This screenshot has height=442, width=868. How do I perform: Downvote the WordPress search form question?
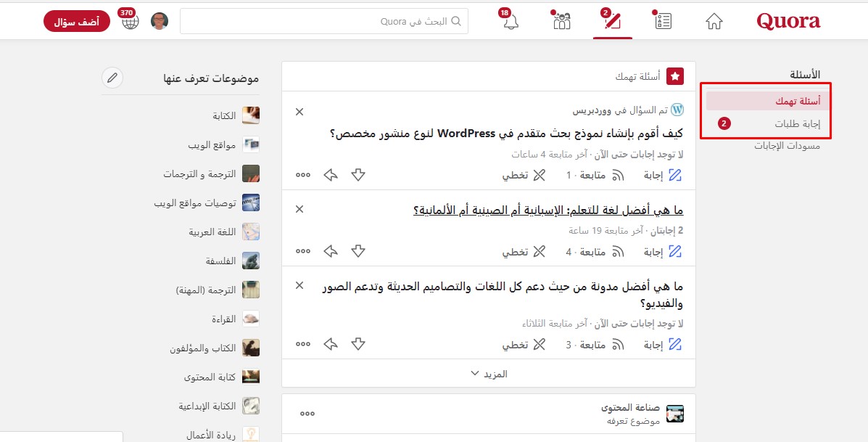[358, 175]
